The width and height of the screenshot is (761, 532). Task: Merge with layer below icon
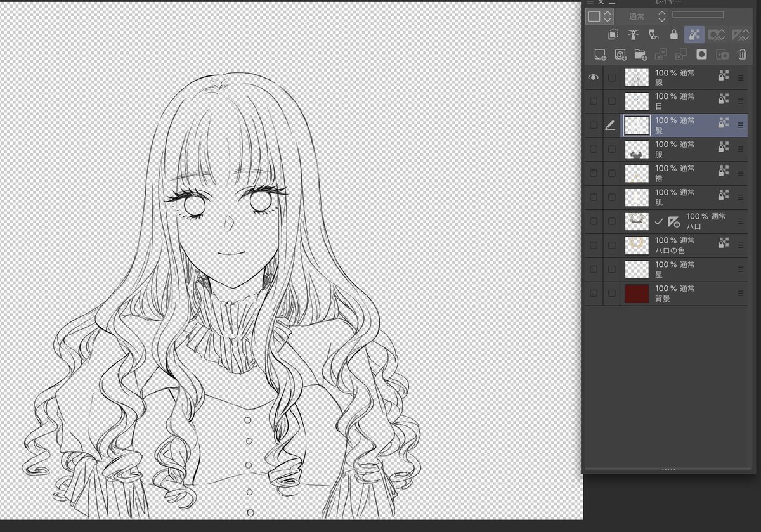[681, 55]
